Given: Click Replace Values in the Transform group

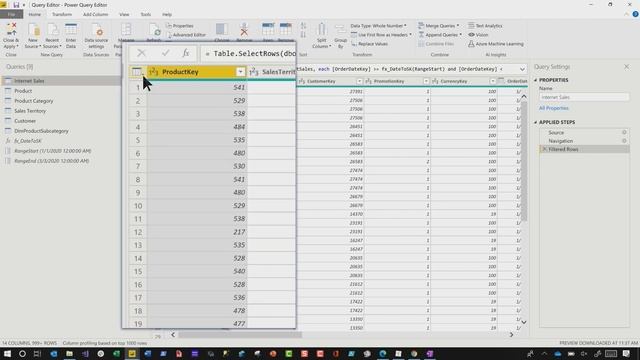Looking at the screenshot, I should click(x=369, y=44).
